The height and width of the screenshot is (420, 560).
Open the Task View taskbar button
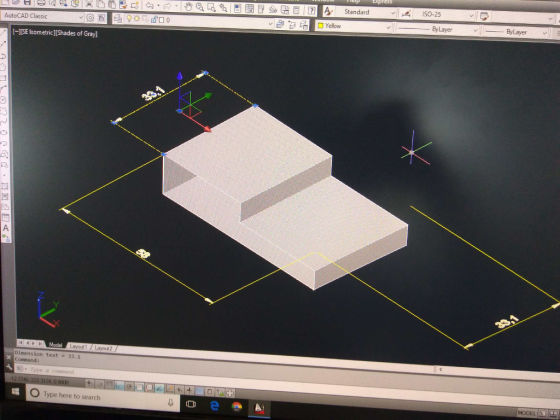(191, 404)
